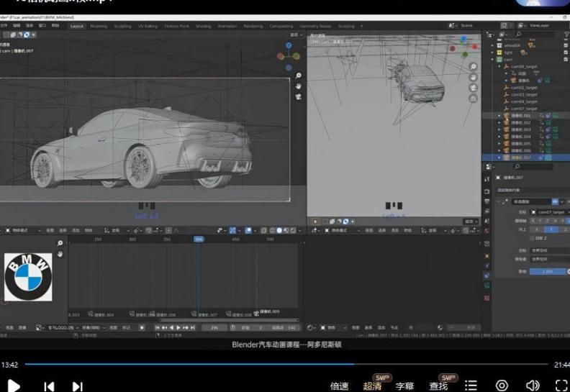Click the video player settings icon
The width and height of the screenshot is (570, 392).
coord(502,386)
